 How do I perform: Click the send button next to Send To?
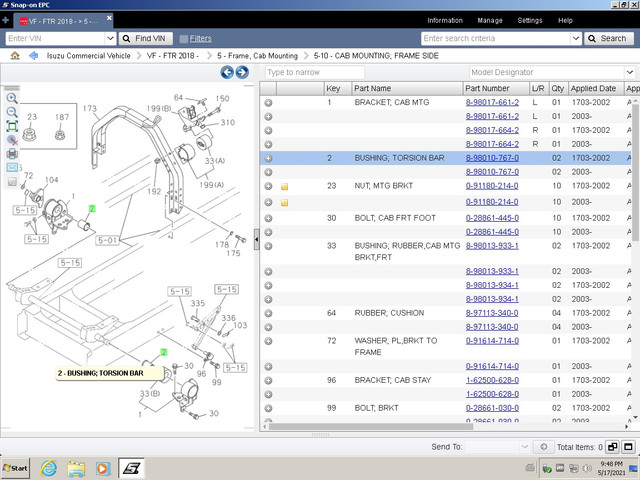coord(543,447)
